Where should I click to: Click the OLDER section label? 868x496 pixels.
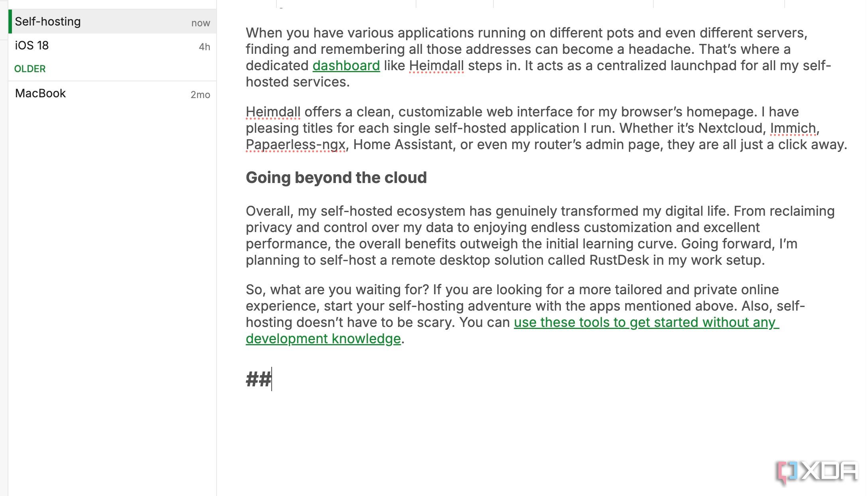(30, 69)
